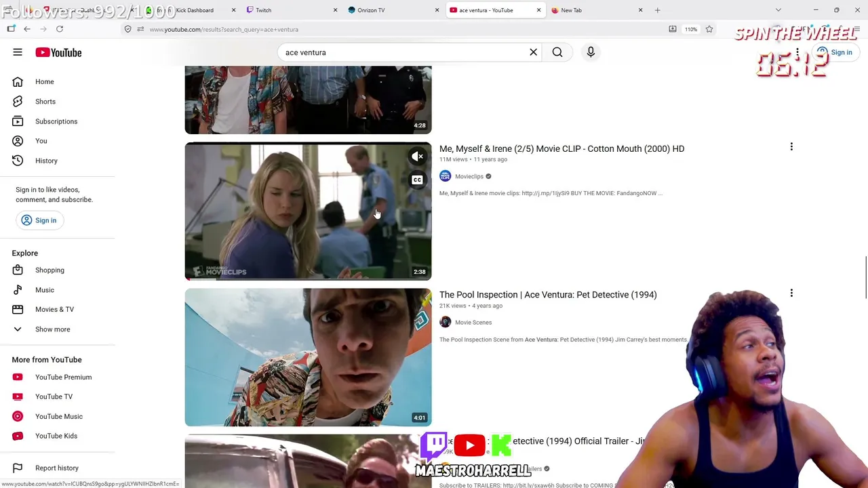Switch to the New Tab tab
Viewport: 868px width, 488px height.
pyautogui.click(x=596, y=10)
